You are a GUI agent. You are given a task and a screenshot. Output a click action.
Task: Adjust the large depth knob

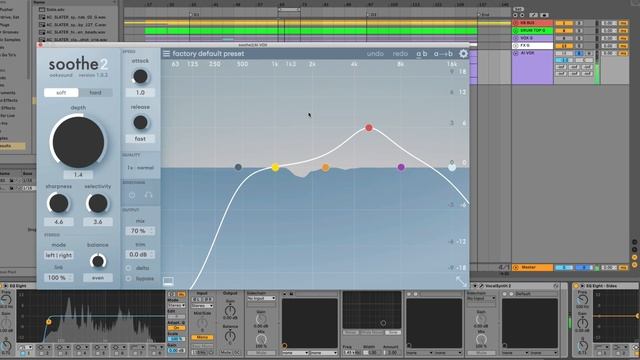coord(78,142)
